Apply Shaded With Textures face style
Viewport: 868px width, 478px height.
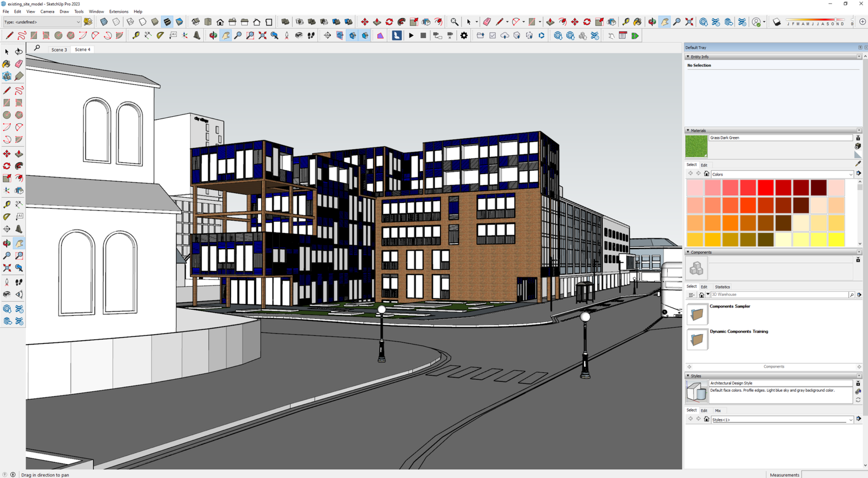[x=167, y=22]
